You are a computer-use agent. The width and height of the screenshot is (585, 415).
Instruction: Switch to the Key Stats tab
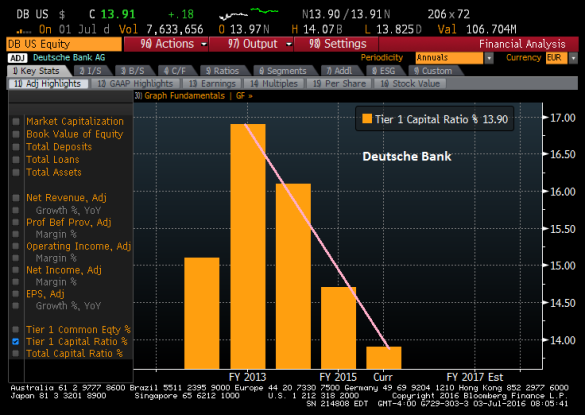(x=39, y=71)
